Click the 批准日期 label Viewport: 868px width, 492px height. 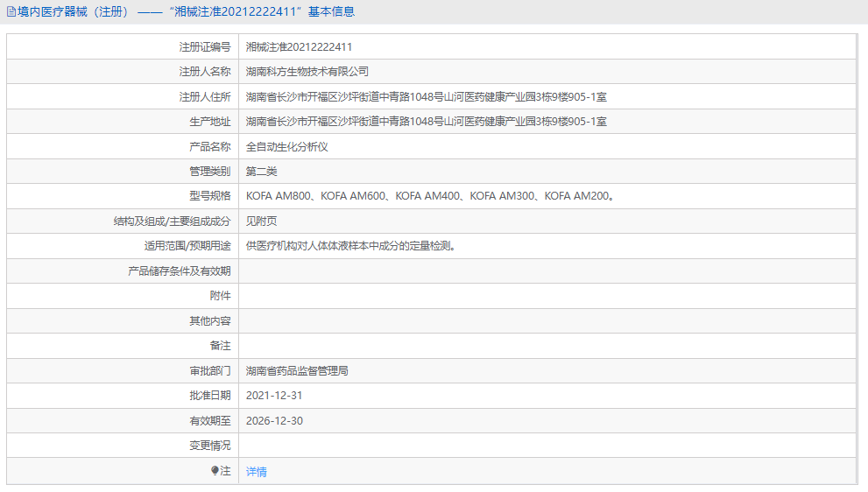coord(210,395)
